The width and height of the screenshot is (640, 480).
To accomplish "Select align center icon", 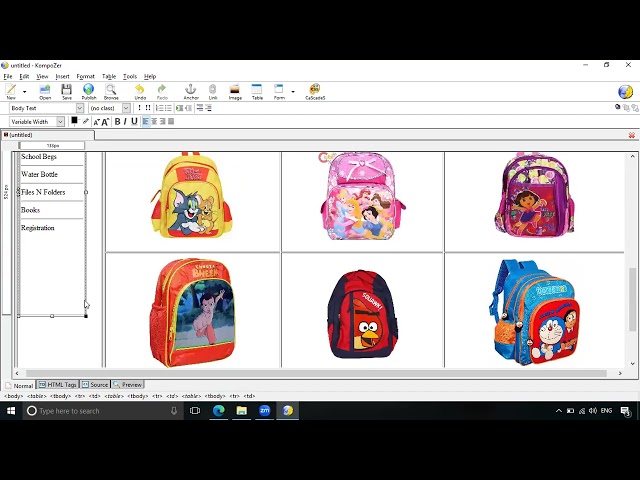I will 154,122.
